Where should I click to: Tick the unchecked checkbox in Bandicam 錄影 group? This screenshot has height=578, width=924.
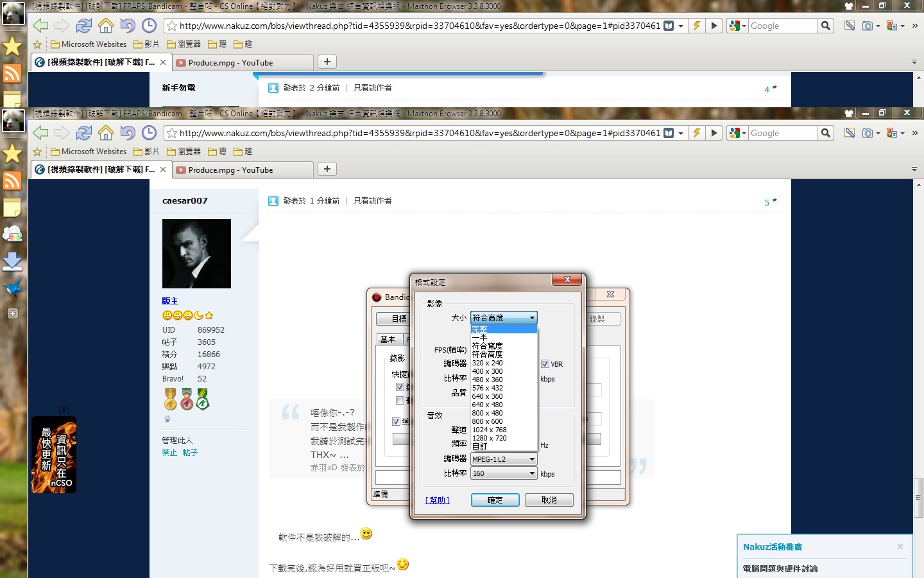coord(400,400)
